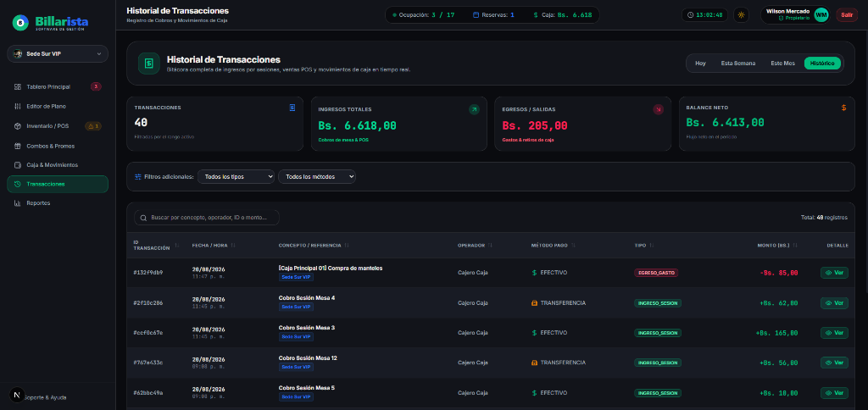The image size is (868, 410).
Task: View details of transaction #132f9db9
Action: tap(834, 273)
